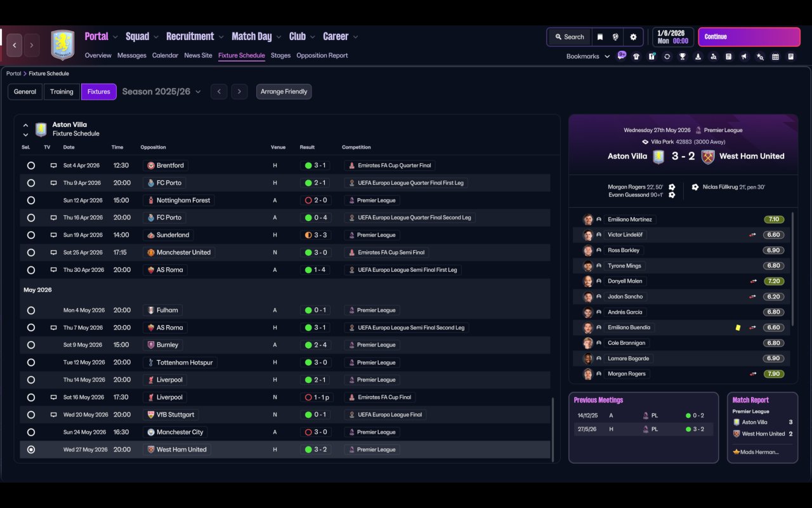
Task: Select the Manchester United fixture radio button
Action: [31, 253]
